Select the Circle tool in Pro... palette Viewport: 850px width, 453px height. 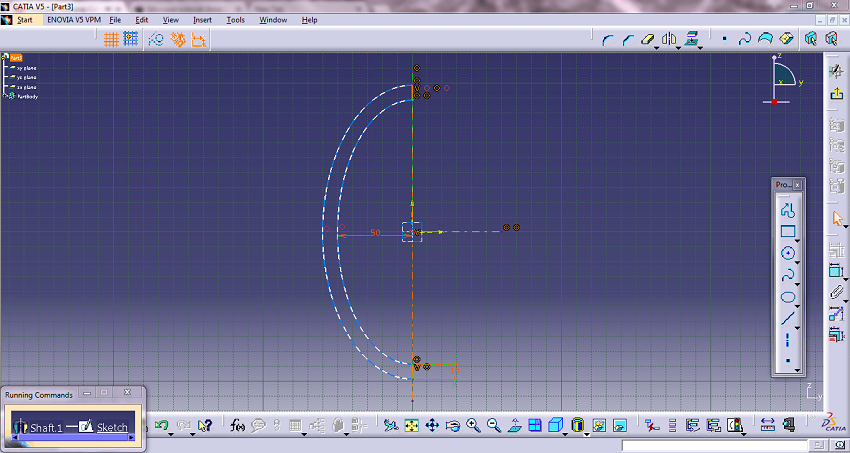pyautogui.click(x=788, y=253)
